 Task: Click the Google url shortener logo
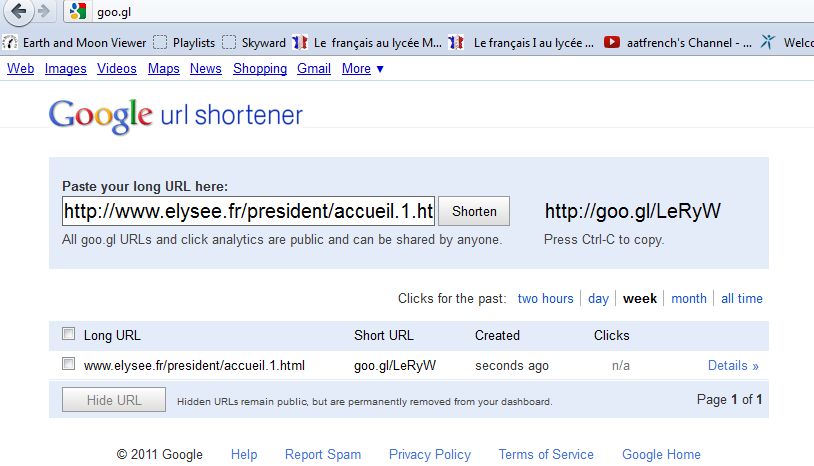tap(175, 115)
